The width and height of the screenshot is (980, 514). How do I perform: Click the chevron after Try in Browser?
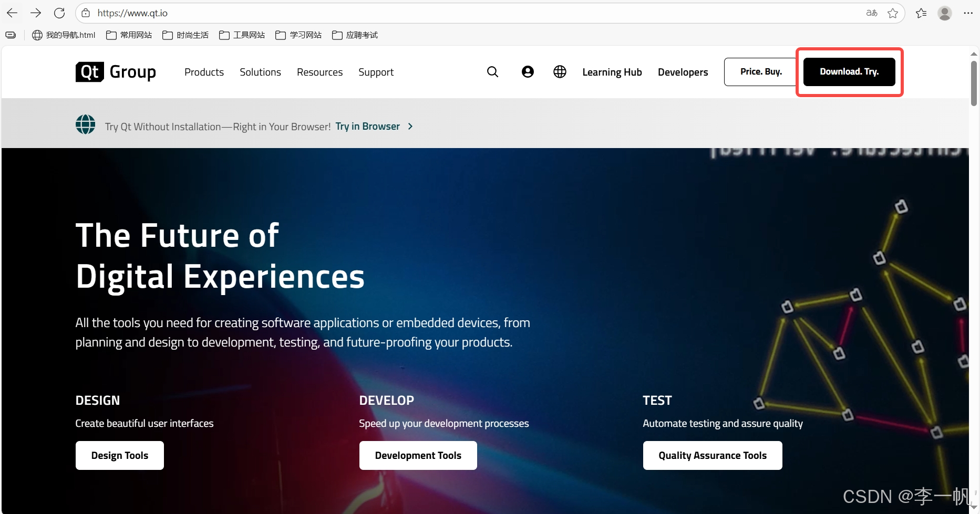[410, 127]
